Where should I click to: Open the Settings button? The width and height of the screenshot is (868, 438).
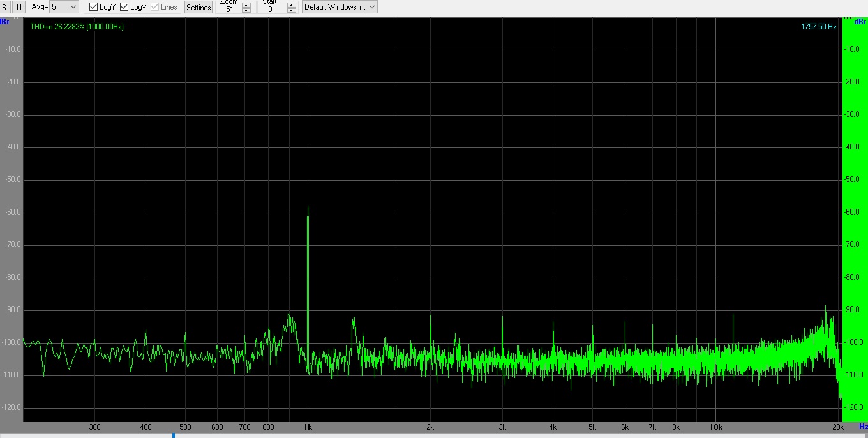(198, 7)
